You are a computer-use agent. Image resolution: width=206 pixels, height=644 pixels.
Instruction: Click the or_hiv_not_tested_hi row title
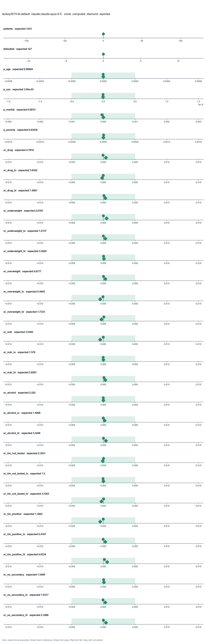pos(16,494)
